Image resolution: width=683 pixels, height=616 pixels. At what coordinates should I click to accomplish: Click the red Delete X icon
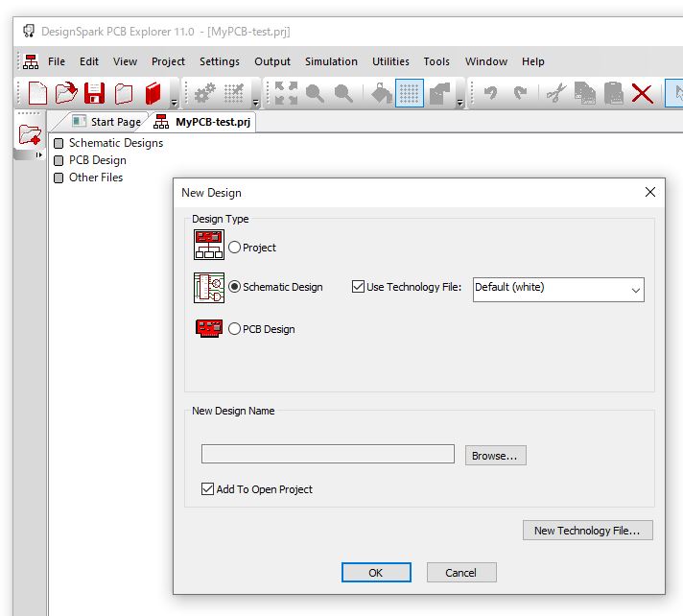(x=642, y=93)
